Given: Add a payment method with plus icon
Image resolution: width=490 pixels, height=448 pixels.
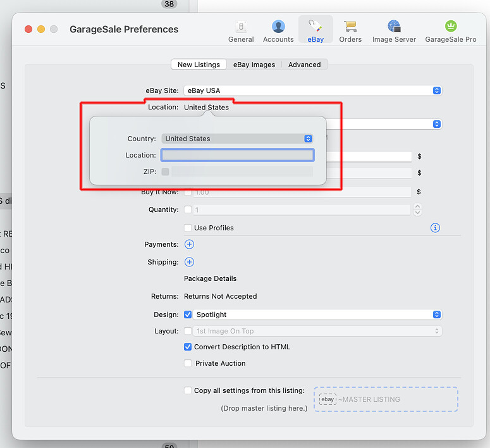Looking at the screenshot, I should [x=189, y=244].
